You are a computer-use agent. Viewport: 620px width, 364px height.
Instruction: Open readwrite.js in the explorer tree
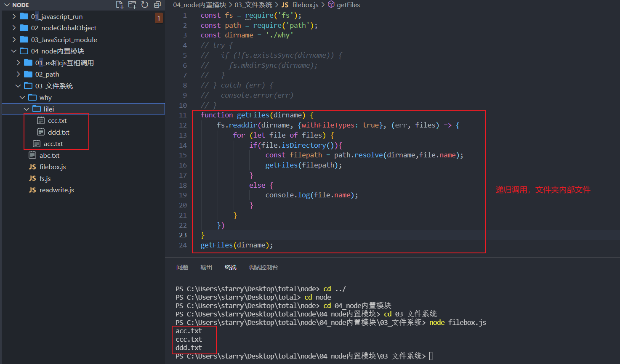point(57,190)
